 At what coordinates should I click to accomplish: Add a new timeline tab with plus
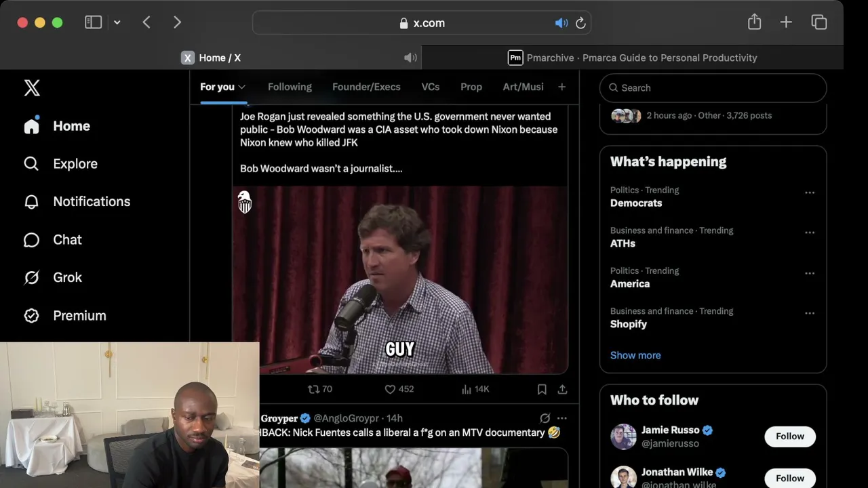point(561,87)
